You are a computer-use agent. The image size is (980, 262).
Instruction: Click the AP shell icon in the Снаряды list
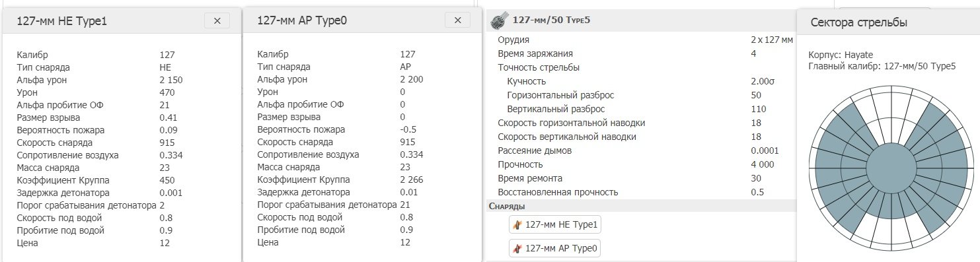[x=517, y=249]
